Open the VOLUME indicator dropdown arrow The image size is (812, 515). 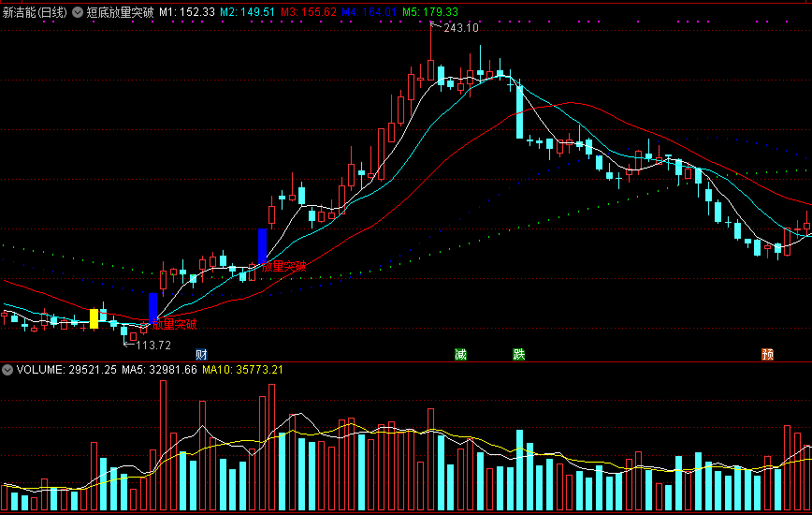(x=7, y=370)
